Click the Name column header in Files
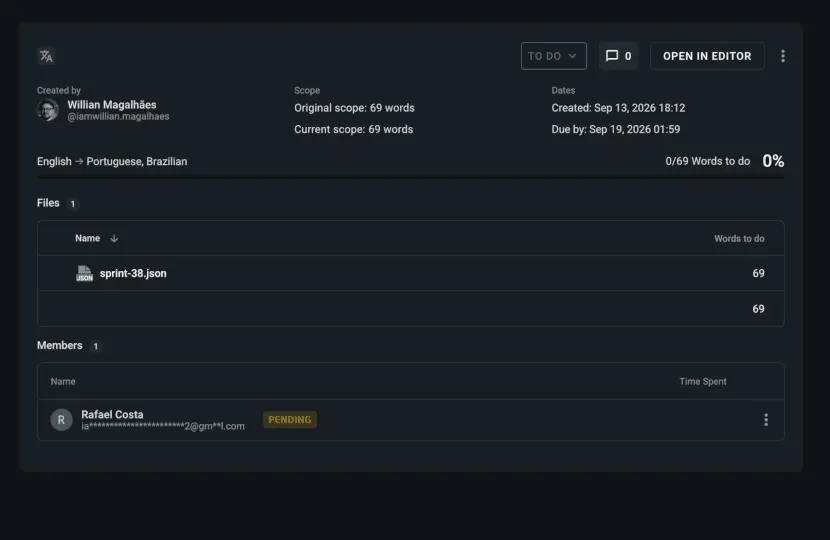This screenshot has height=540, width=830. (87, 238)
